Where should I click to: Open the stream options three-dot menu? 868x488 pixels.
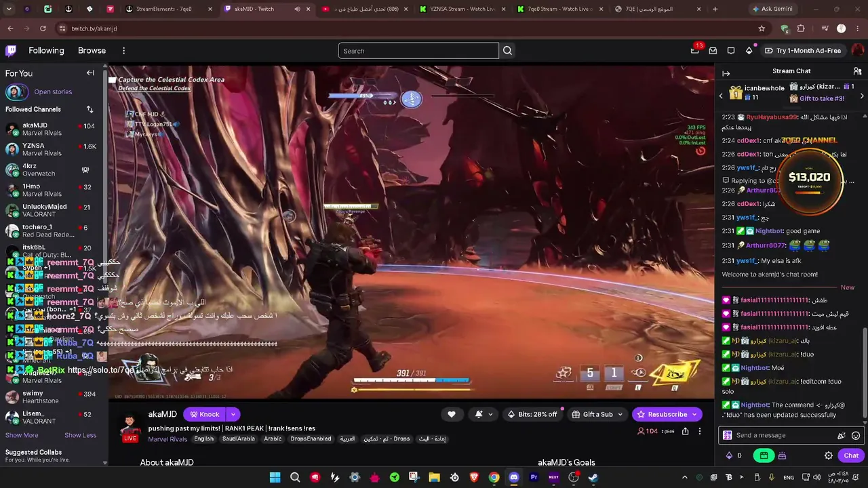(x=700, y=431)
